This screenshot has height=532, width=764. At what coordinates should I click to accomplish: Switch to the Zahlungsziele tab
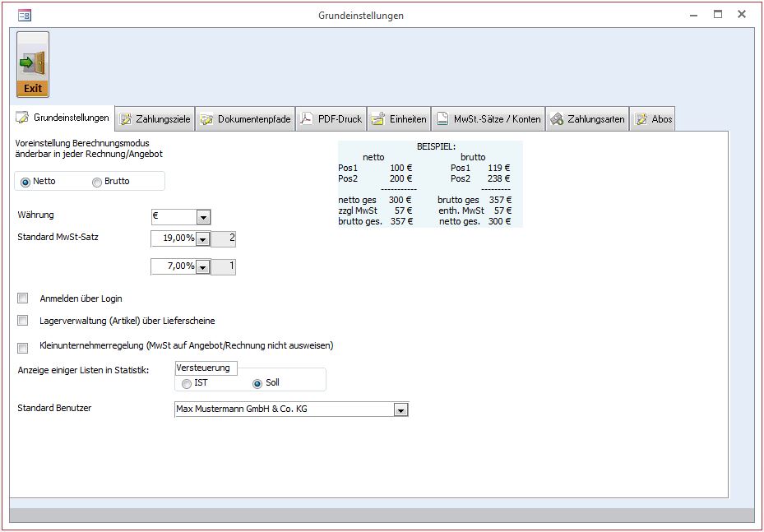click(x=155, y=119)
